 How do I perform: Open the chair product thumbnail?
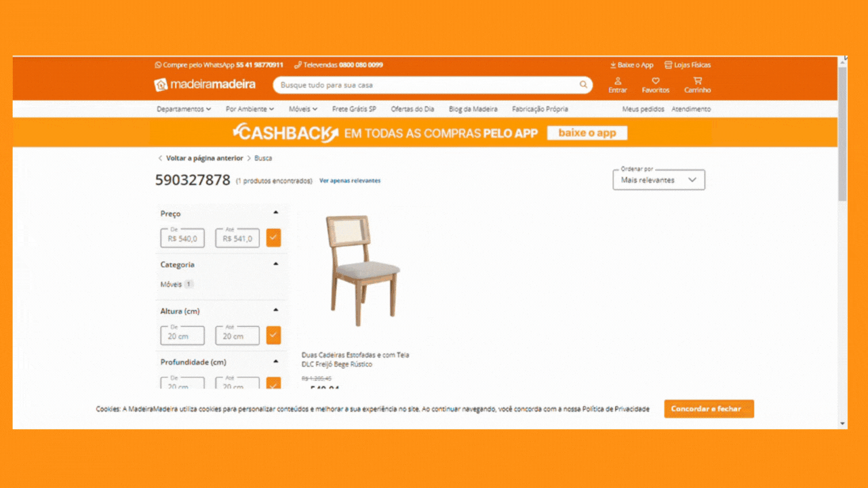pos(362,271)
